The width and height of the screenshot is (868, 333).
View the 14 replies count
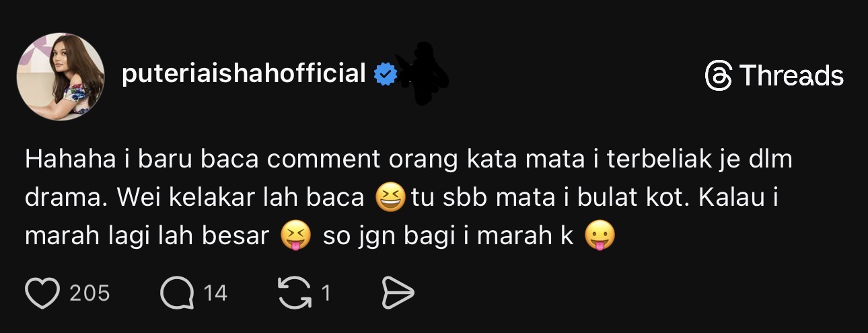(x=215, y=293)
